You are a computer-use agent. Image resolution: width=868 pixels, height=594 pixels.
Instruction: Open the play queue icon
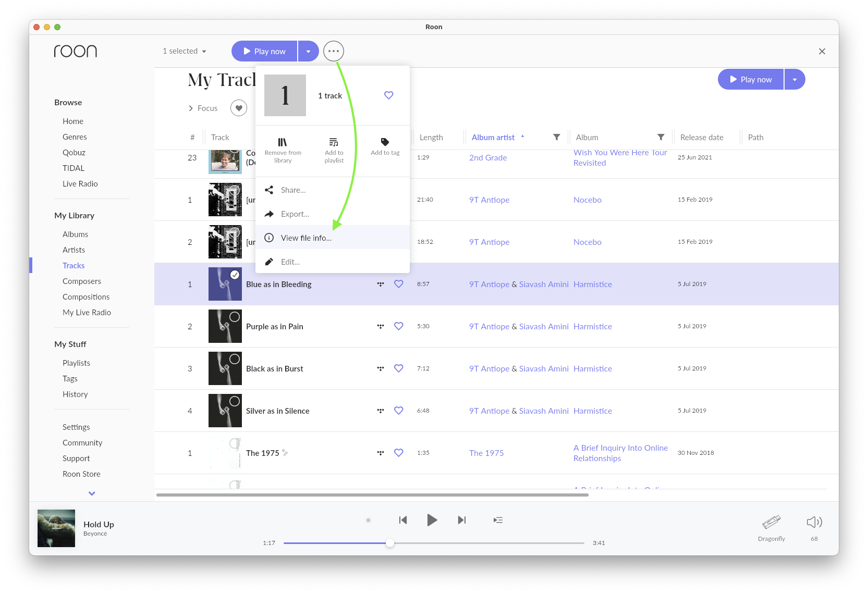tap(498, 520)
